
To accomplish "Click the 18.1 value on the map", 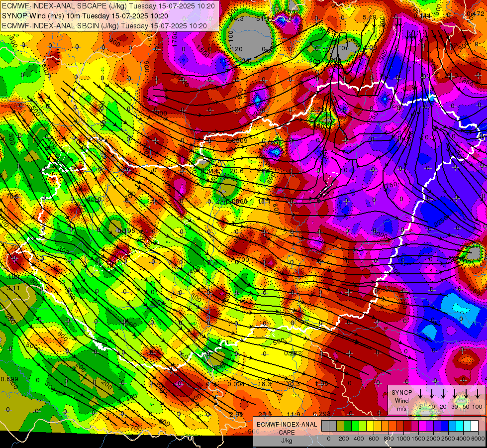I will pos(264,201).
